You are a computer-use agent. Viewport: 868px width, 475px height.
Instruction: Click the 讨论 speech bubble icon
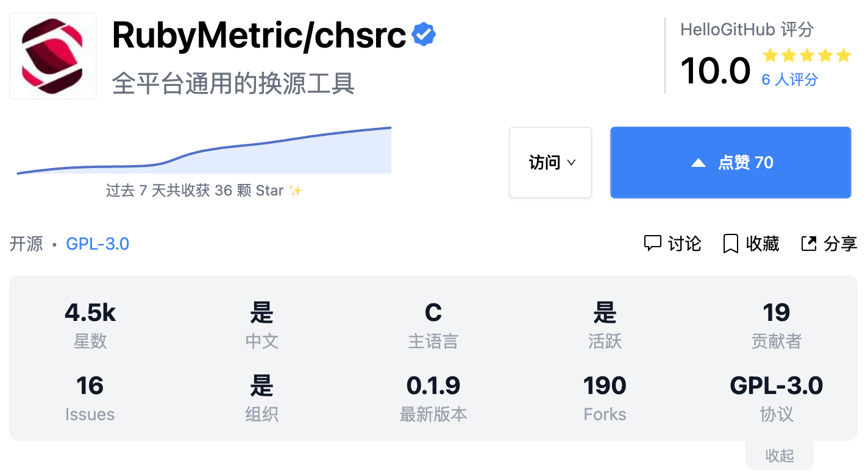tap(652, 244)
